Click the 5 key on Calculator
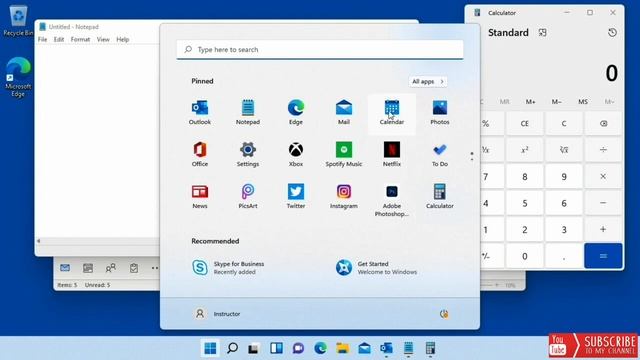Viewport: 640px width, 360px height. coord(524,203)
